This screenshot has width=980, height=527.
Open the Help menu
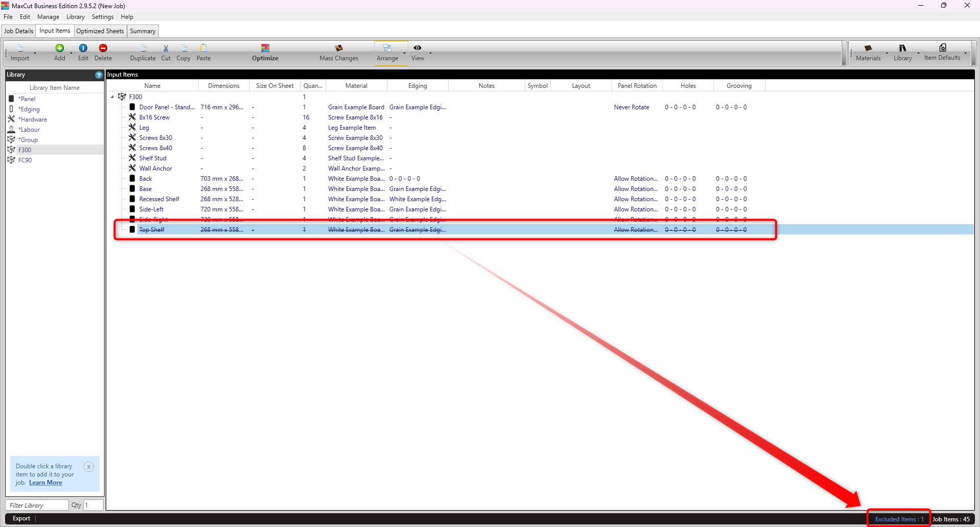pyautogui.click(x=127, y=17)
